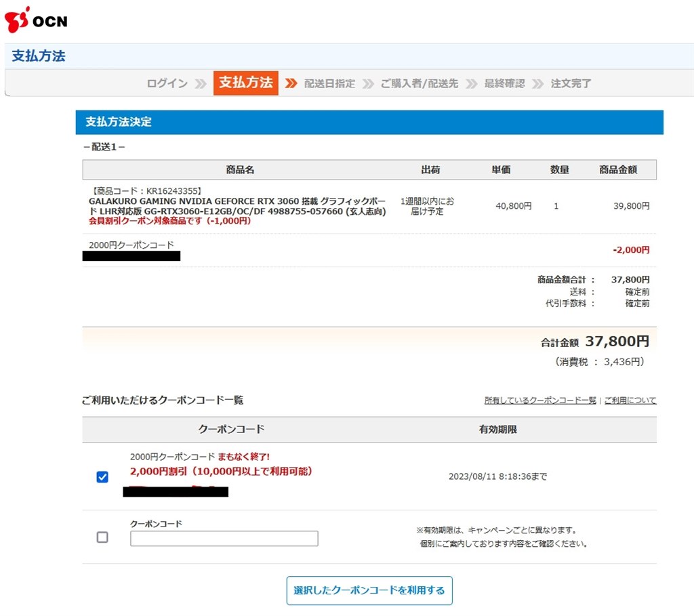Open 所有しているクーポンコード一覧 link
Image resolution: width=694 pixels, height=616 pixels.
540,400
